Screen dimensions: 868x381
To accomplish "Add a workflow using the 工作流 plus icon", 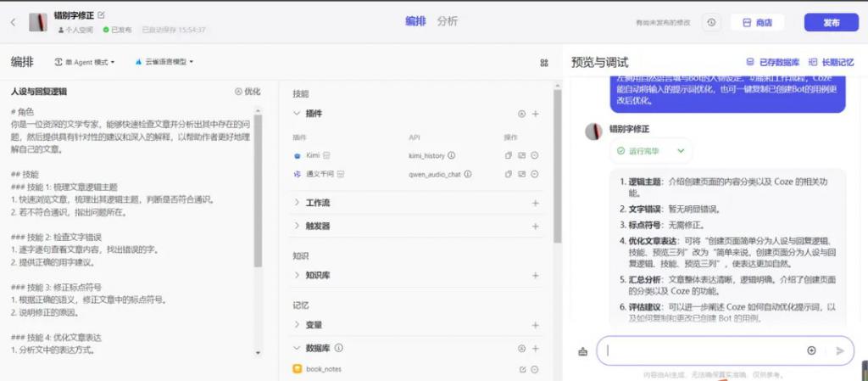I will pos(535,203).
